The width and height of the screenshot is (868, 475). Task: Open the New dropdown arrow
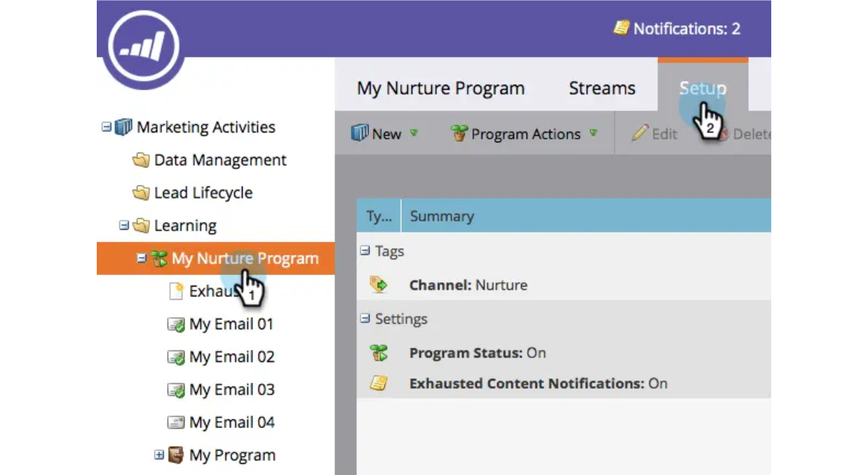tap(414, 132)
